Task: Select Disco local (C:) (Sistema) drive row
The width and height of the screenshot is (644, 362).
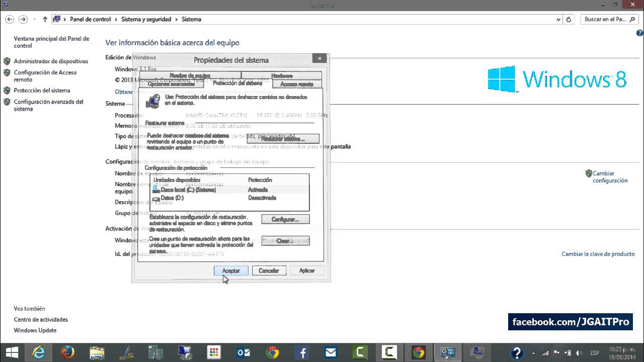Action: click(x=229, y=190)
